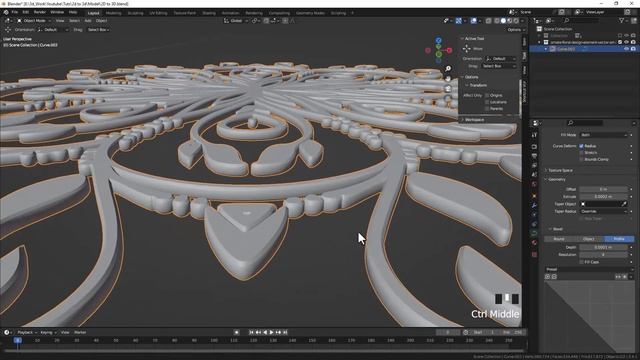Open sidebar Drag Select Box dropdown
Image resolution: width=640 pixels, height=360 pixels.
498,66
